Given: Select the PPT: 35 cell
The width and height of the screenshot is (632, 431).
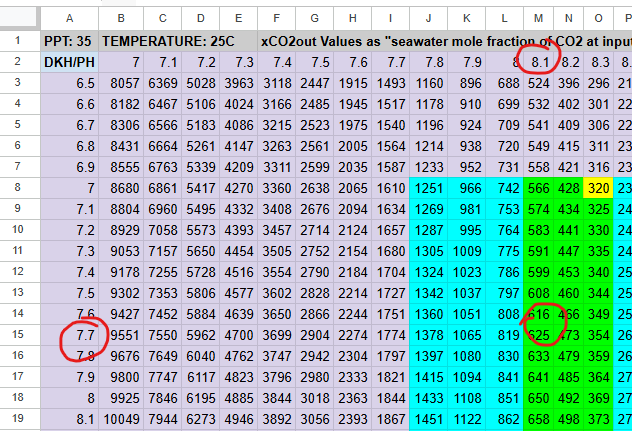Looking at the screenshot, I should tap(70, 41).
